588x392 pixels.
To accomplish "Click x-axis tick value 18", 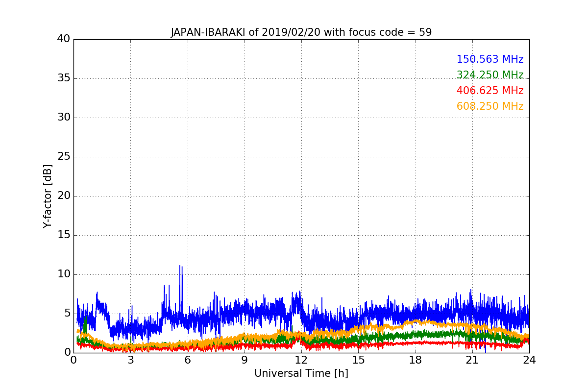I will pyautogui.click(x=416, y=360).
